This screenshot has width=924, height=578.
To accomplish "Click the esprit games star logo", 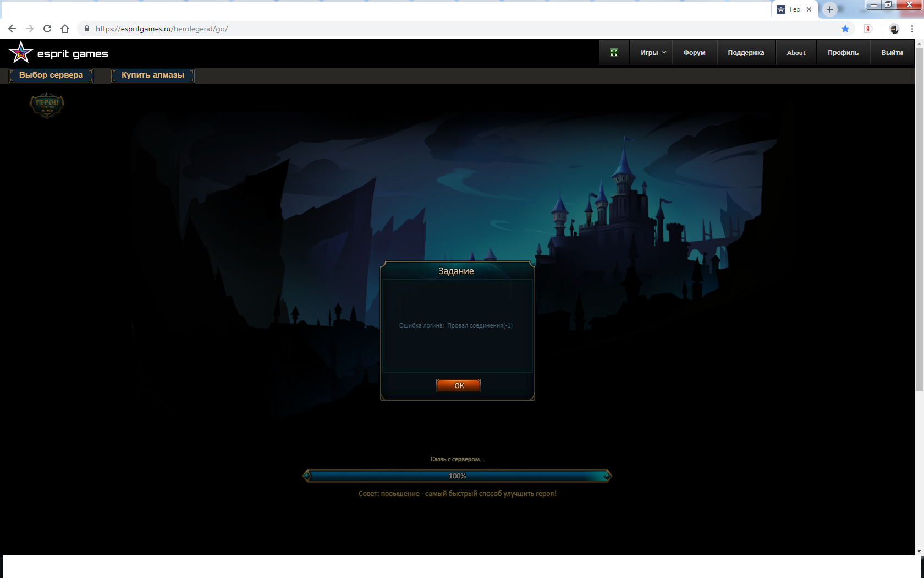I will pyautogui.click(x=21, y=53).
